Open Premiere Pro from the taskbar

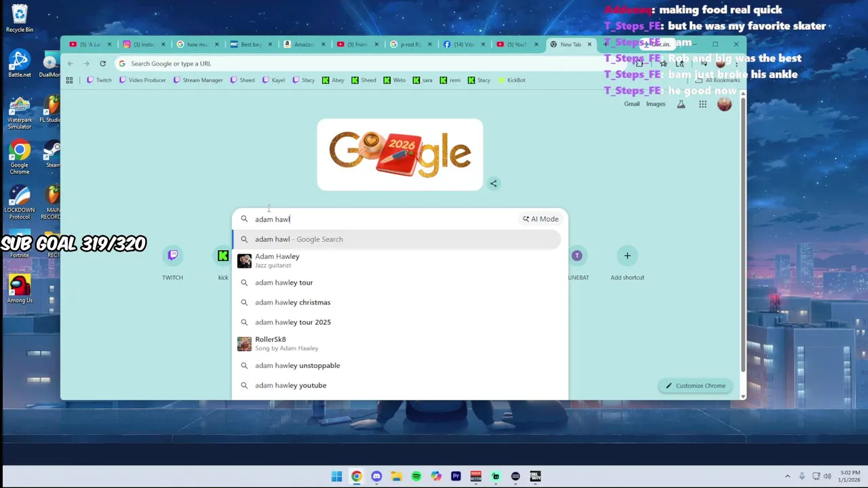(x=456, y=476)
